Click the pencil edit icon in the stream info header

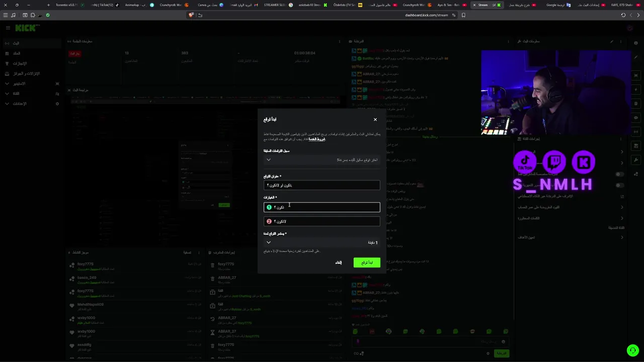point(612,41)
